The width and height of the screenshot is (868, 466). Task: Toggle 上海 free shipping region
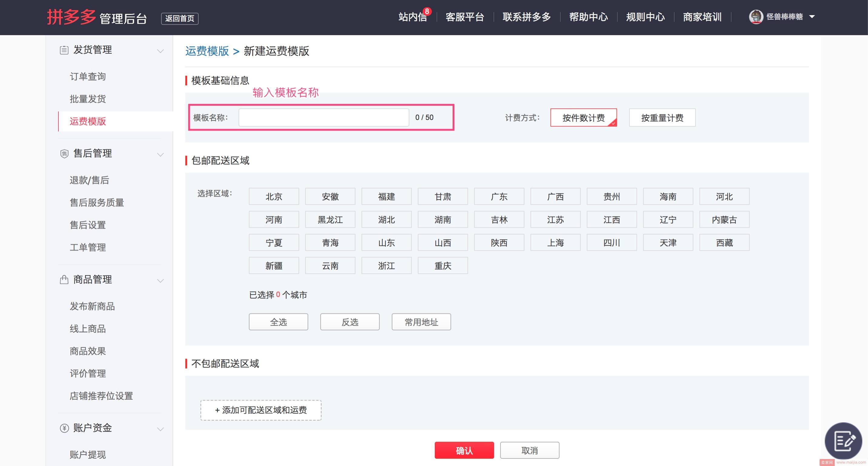point(555,243)
